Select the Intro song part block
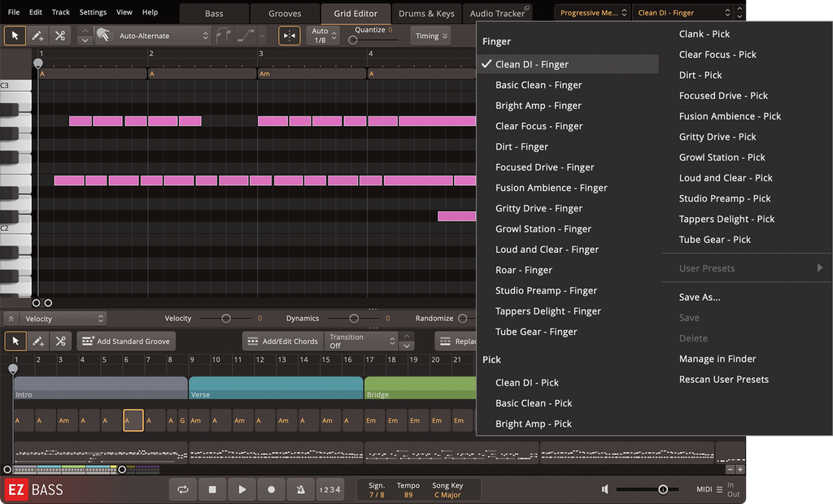The image size is (833, 504). click(100, 388)
